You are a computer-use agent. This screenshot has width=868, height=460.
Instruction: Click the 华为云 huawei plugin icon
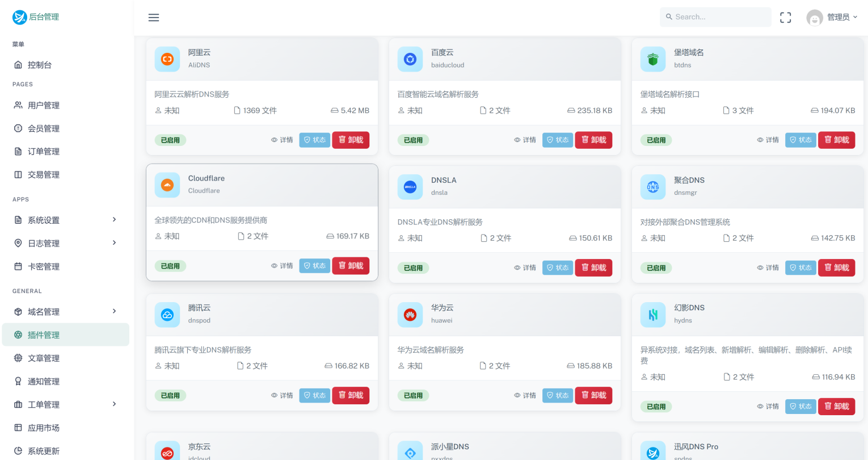click(x=410, y=314)
